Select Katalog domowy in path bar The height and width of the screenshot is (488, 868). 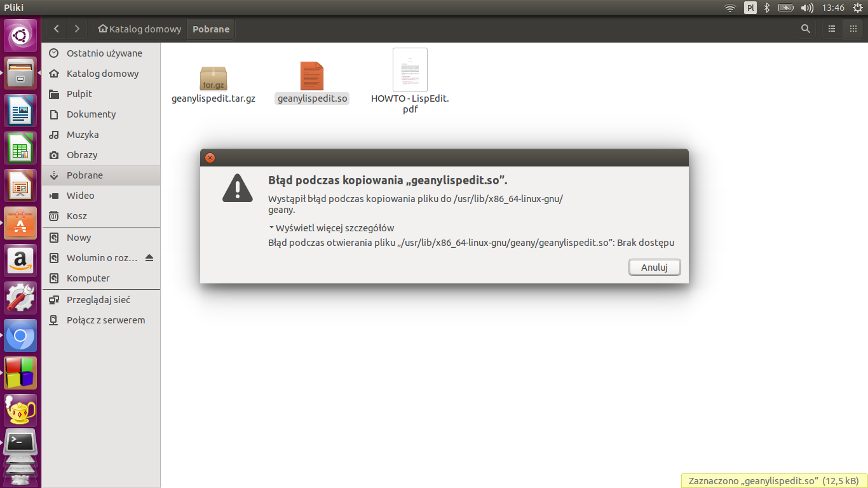[140, 29]
